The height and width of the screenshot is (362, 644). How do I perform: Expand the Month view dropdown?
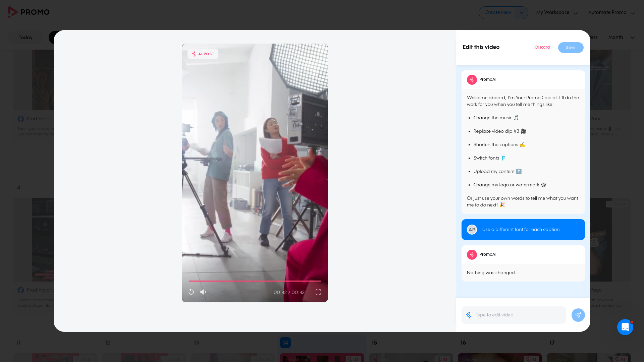coord(633,38)
